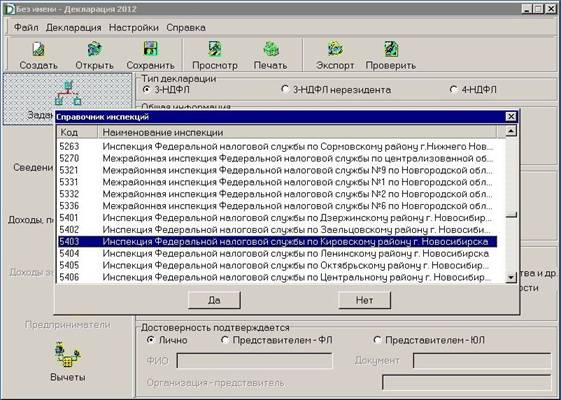Open the Просмотр preview icon

click(215, 49)
